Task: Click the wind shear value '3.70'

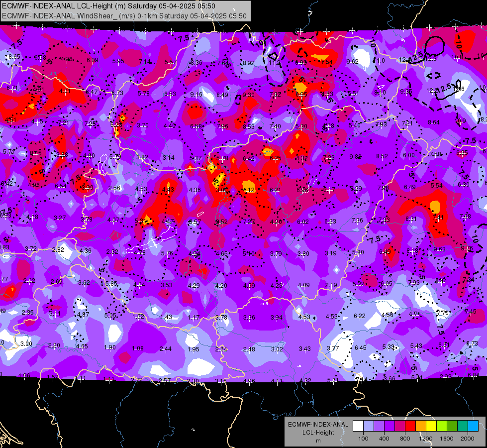Action: click(143, 125)
